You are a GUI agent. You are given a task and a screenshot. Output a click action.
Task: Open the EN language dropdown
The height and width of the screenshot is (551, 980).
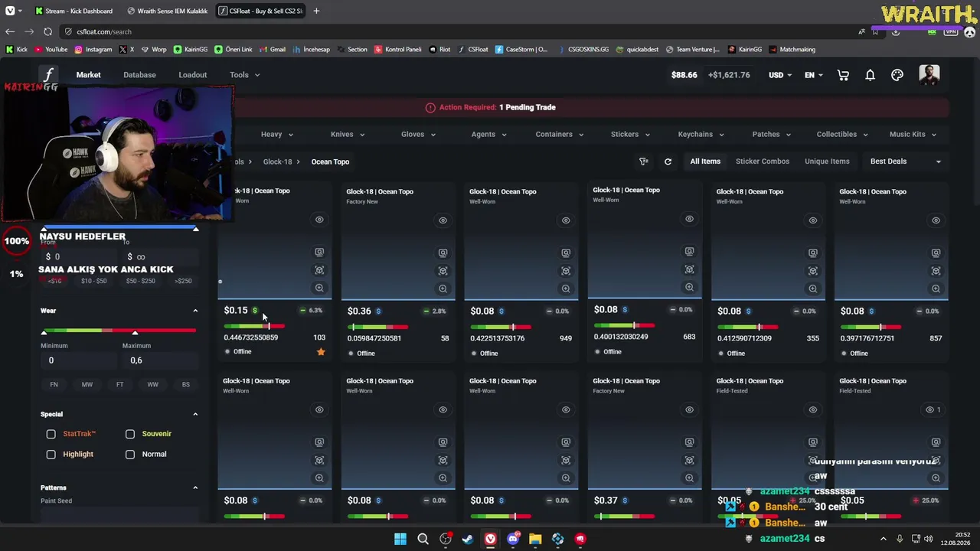(814, 75)
